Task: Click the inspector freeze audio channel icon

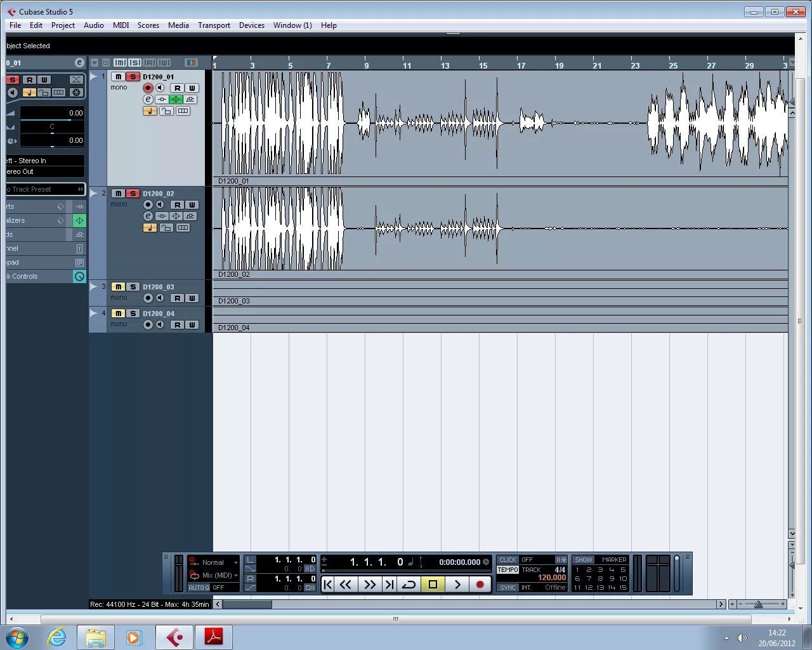Action: (x=76, y=93)
